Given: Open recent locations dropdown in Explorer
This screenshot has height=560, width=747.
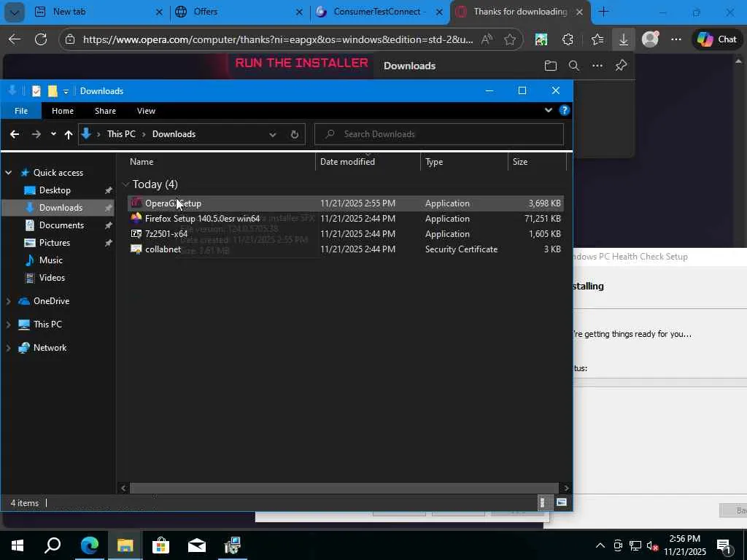Looking at the screenshot, I should tap(53, 134).
